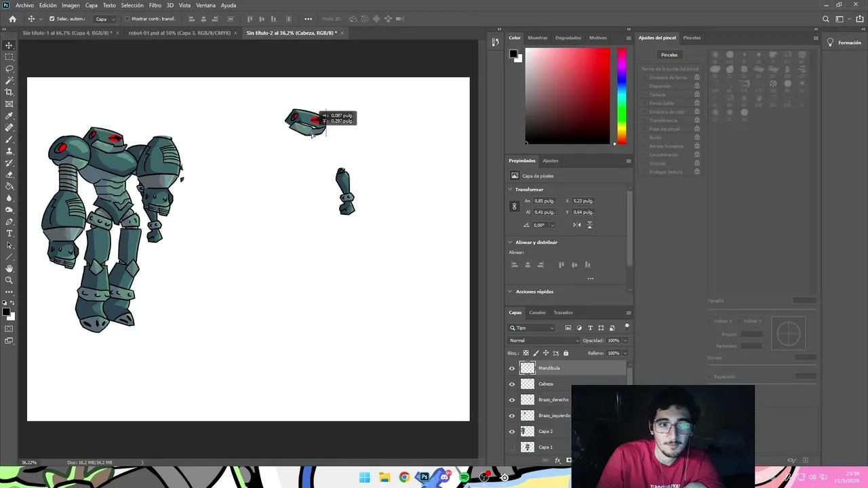868x488 pixels.
Task: Hide the Brazo_izquierdo layer
Action: [512, 415]
